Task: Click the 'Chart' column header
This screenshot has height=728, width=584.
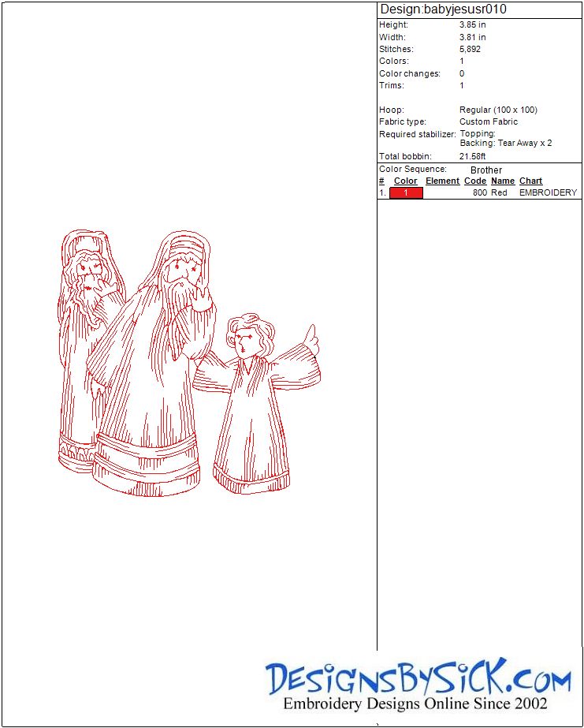Action: 530,181
